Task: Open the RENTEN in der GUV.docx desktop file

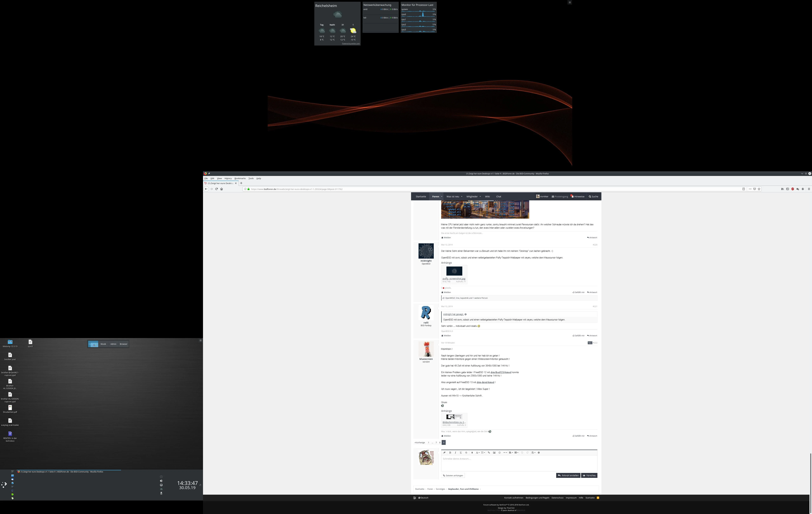Action: tap(10, 437)
